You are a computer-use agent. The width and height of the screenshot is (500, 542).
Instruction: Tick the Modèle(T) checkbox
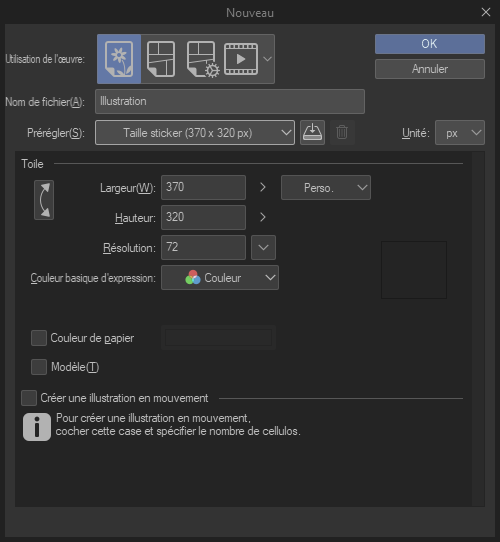click(39, 367)
